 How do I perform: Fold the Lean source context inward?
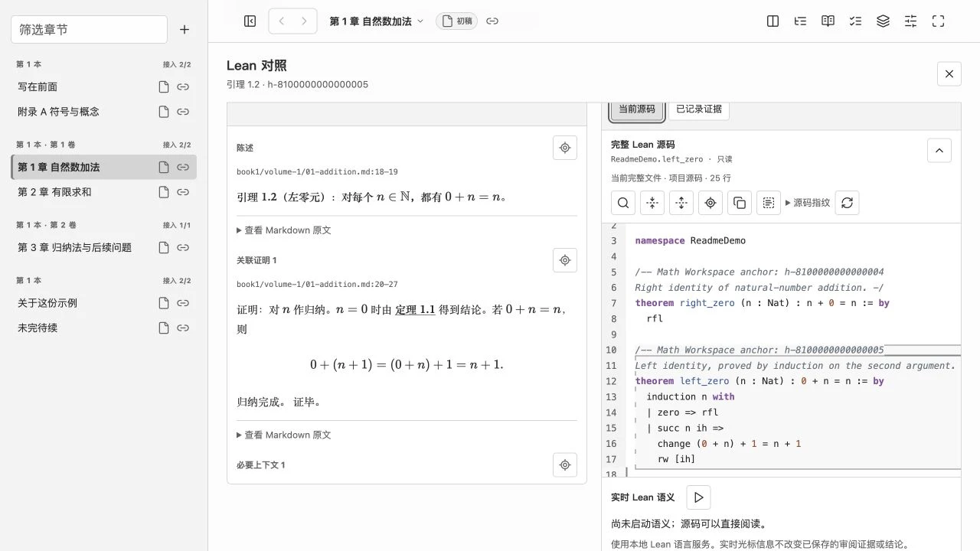[x=652, y=203]
